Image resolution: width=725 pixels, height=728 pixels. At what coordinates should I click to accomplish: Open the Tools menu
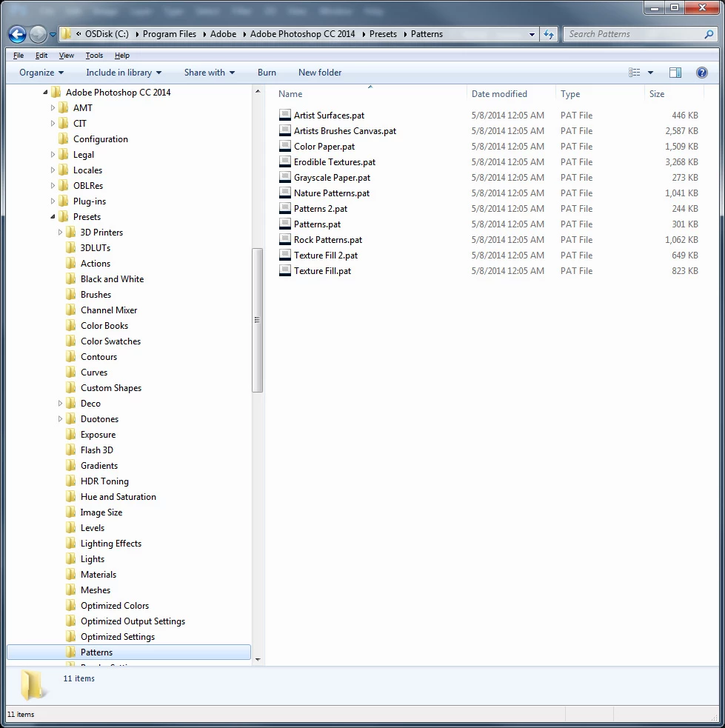click(94, 56)
